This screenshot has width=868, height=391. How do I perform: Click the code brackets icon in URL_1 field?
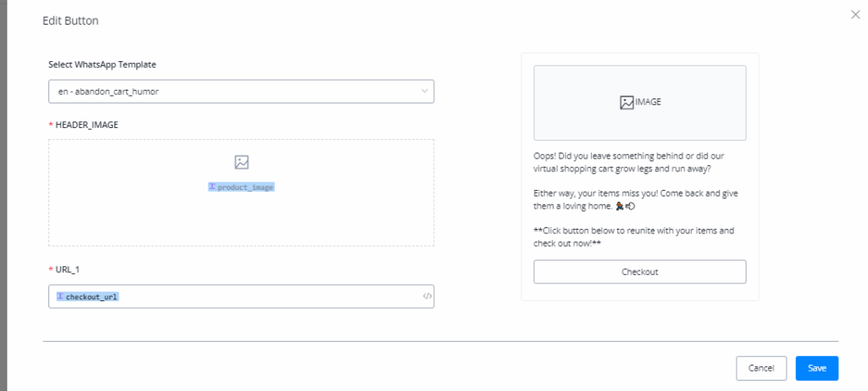(427, 296)
